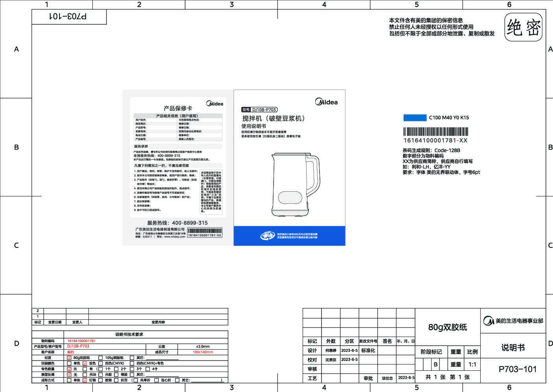Check the 有 checkbox in 专色数量 row

[x=85, y=369]
